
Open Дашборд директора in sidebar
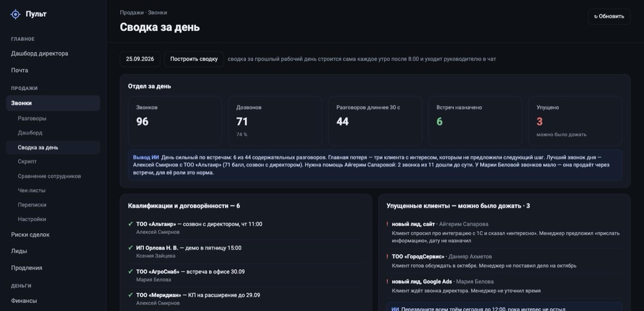tap(40, 54)
